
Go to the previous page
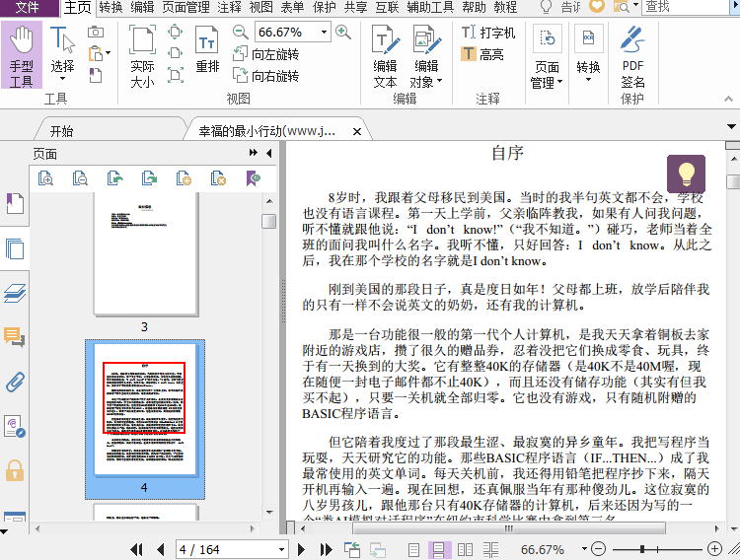point(161,549)
